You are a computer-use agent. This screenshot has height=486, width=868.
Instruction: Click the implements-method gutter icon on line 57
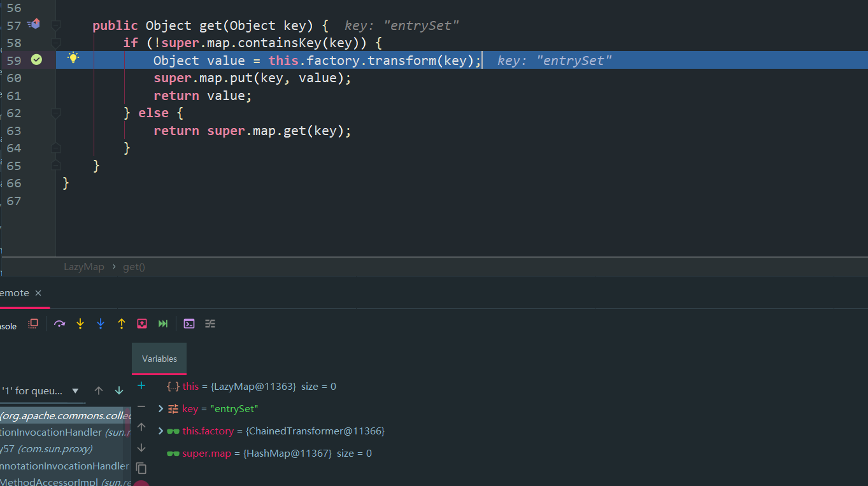coord(34,24)
